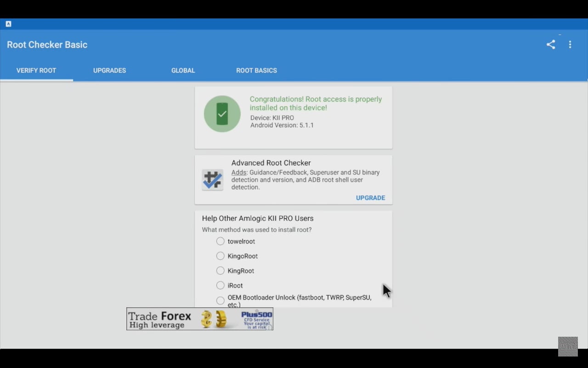
Task: Select OEM Bootloader Unlock radio option
Action: click(220, 301)
